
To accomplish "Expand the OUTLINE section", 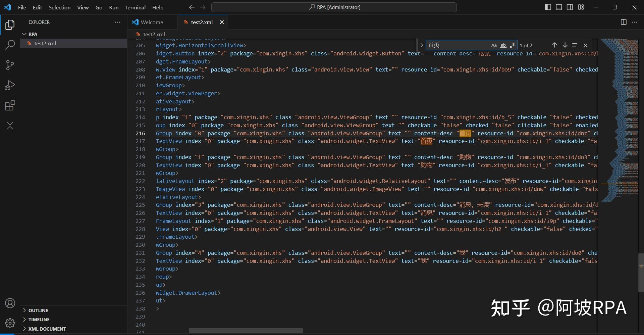I will click(x=38, y=310).
